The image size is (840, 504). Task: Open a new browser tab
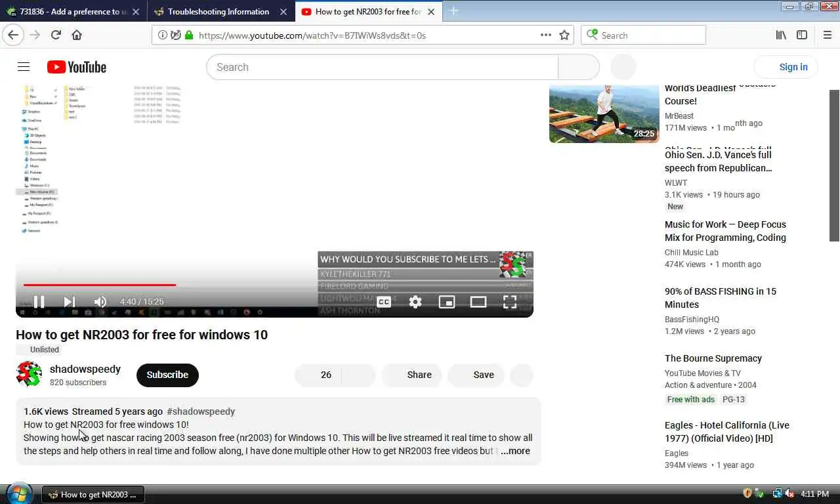[453, 11]
